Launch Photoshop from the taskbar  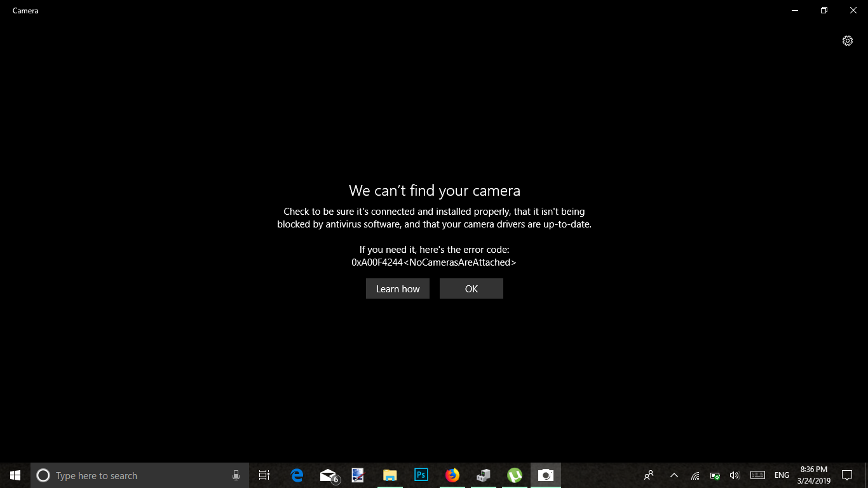click(421, 475)
